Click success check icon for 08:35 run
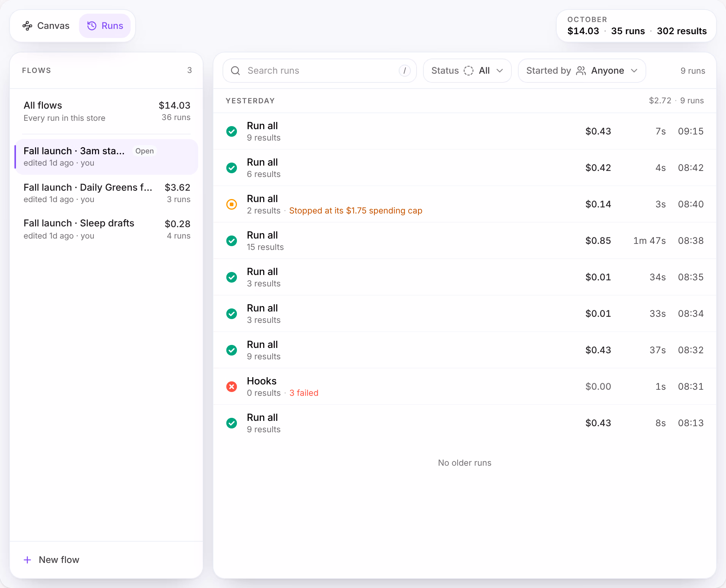The image size is (726, 588). pos(232,277)
